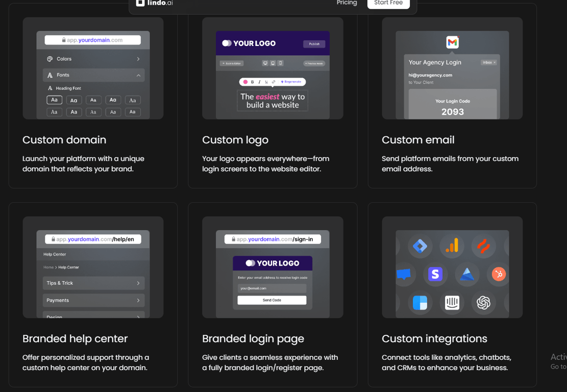The height and width of the screenshot is (392, 567).
Task: Click the toggle-shaped logo in editor header
Action: tap(227, 43)
